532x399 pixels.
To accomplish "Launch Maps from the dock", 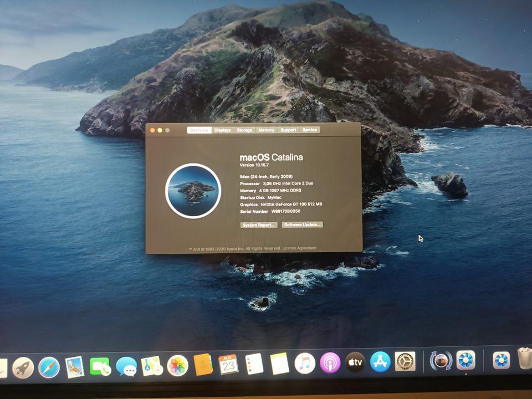I will pyautogui.click(x=152, y=366).
